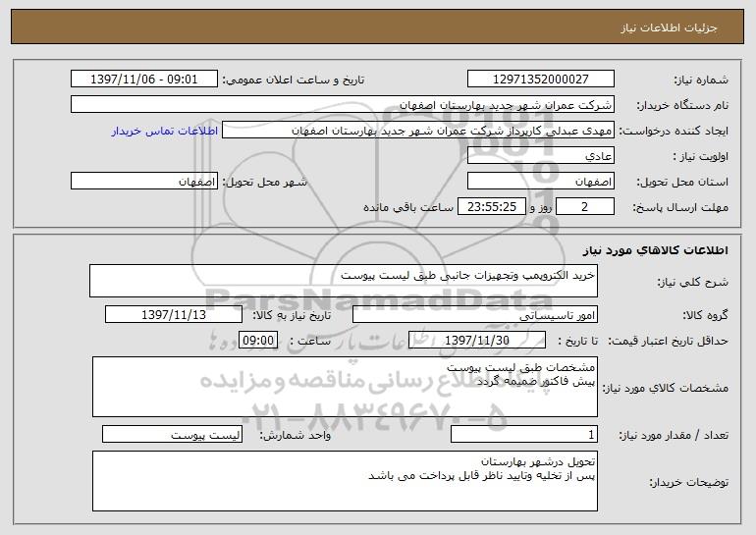This screenshot has height=535, width=756.
Task: Click the label ایجاد کننده درخواست
Action: pyautogui.click(x=674, y=132)
